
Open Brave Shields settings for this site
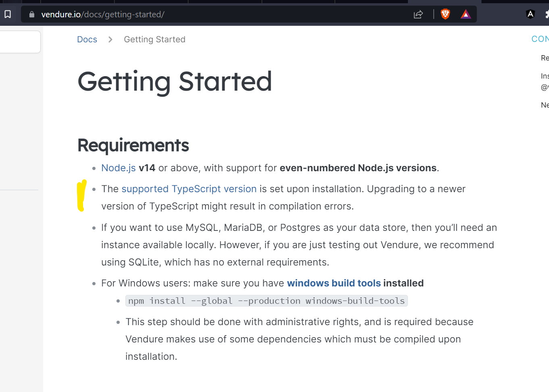pyautogui.click(x=445, y=14)
